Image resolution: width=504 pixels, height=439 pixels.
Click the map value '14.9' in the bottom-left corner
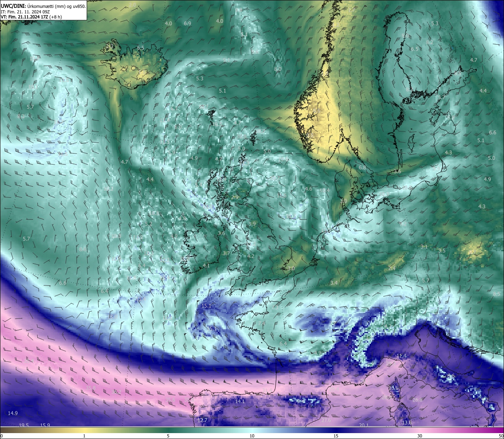point(13,413)
